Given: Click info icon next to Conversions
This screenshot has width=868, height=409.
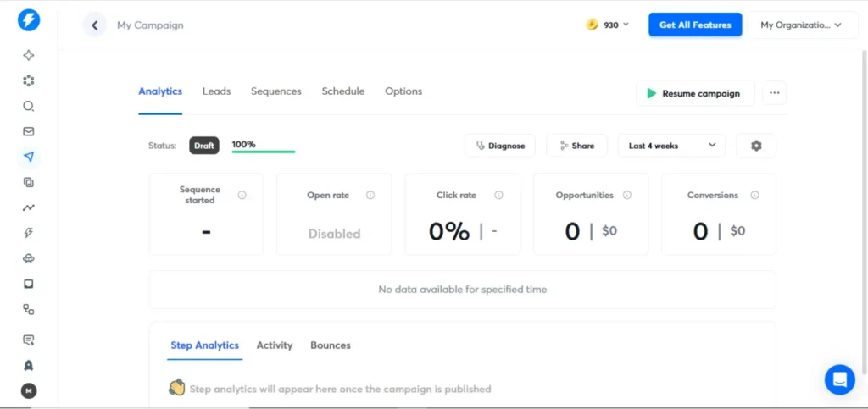Looking at the screenshot, I should point(754,195).
